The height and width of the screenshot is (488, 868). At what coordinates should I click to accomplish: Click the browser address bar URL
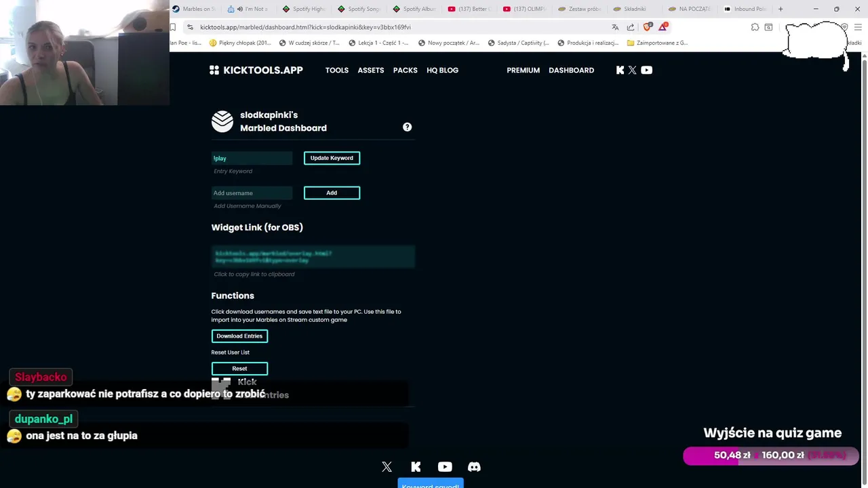point(305,27)
